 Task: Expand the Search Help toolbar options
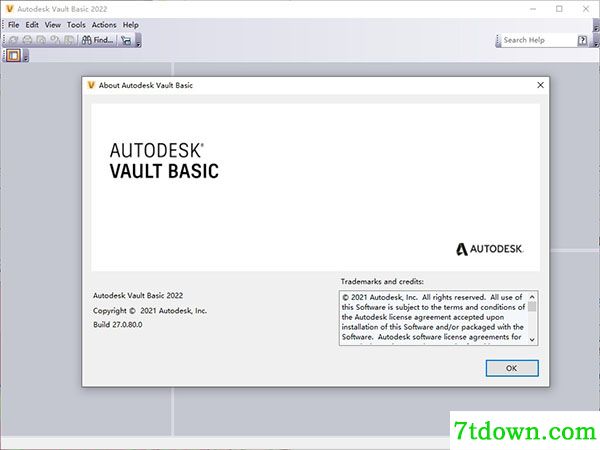[596, 41]
